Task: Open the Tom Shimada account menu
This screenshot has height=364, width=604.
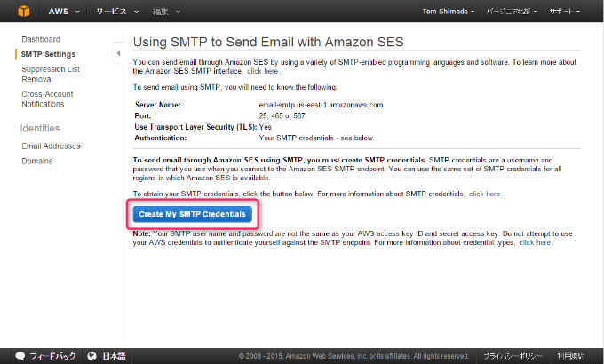Action: point(449,12)
